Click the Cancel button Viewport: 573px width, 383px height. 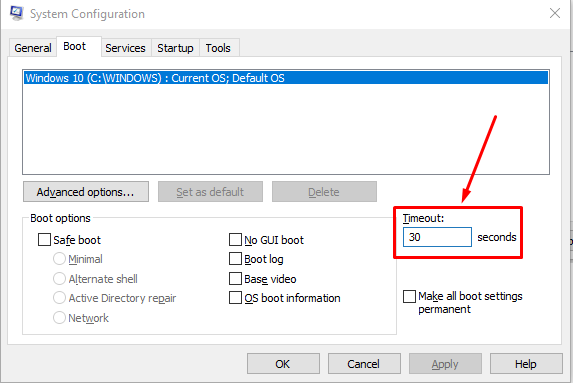[364, 364]
